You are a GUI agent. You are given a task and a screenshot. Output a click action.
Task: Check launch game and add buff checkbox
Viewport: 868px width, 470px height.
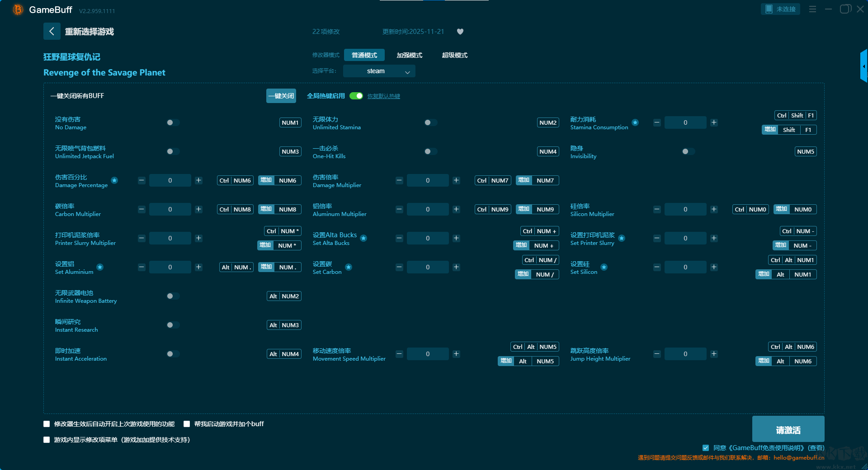pos(187,424)
